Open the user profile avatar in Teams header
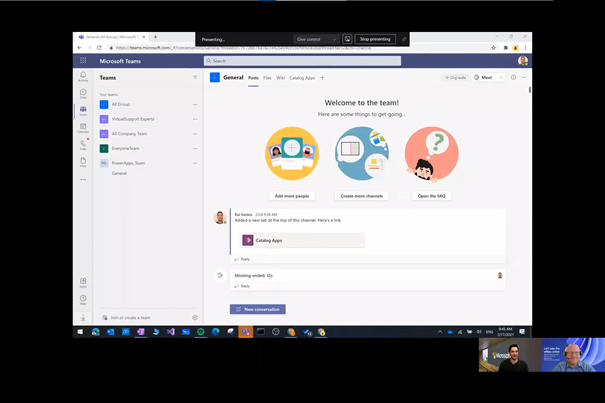The image size is (605, 403). tap(523, 61)
